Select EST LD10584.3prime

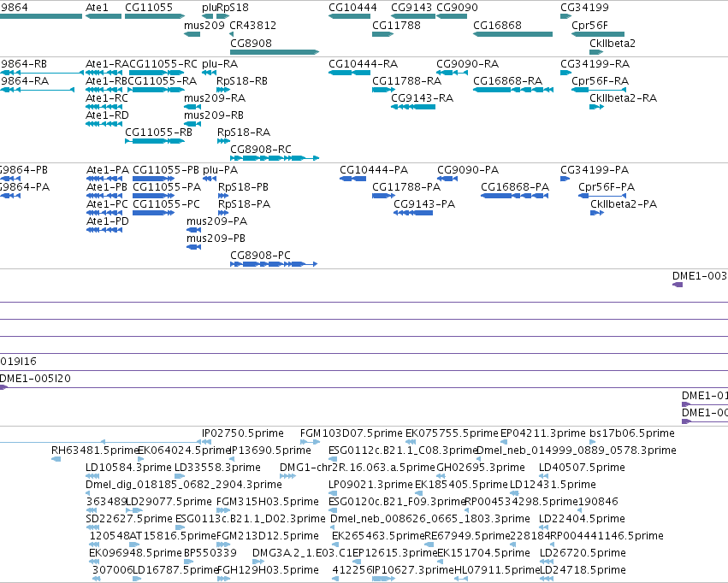[x=128, y=468]
